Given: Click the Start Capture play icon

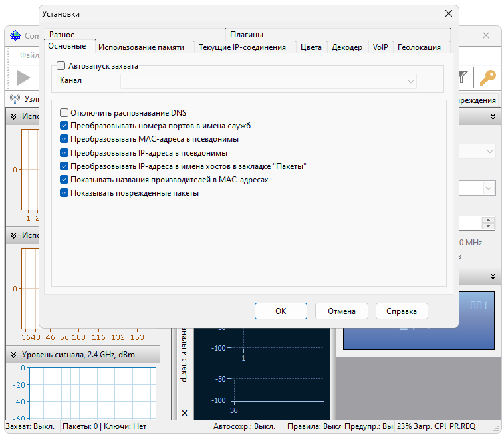Looking at the screenshot, I should [24, 78].
